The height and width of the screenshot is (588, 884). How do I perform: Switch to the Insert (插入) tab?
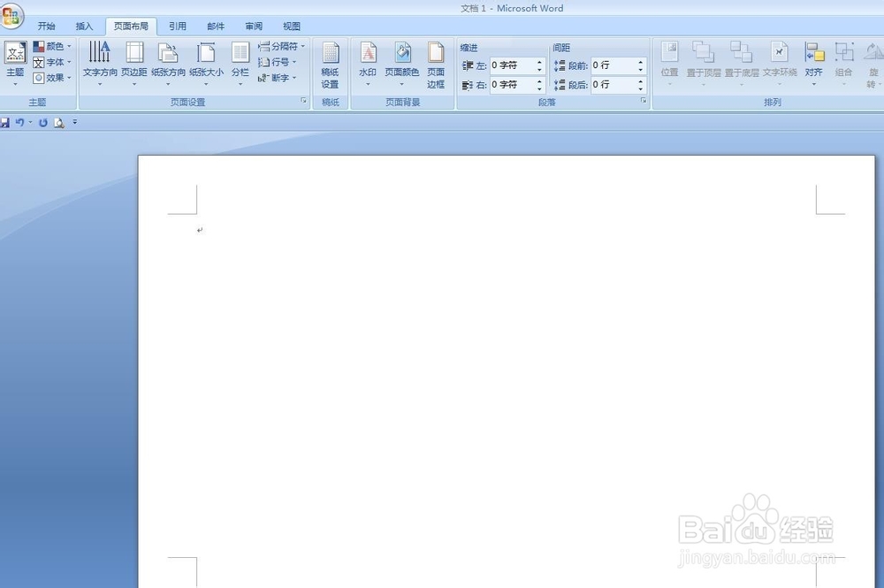point(84,26)
